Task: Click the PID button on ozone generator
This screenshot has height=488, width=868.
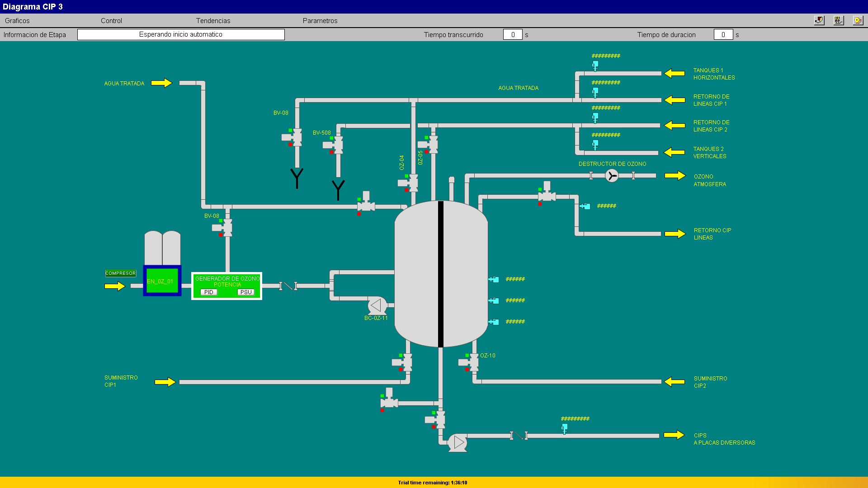Action: coord(208,292)
